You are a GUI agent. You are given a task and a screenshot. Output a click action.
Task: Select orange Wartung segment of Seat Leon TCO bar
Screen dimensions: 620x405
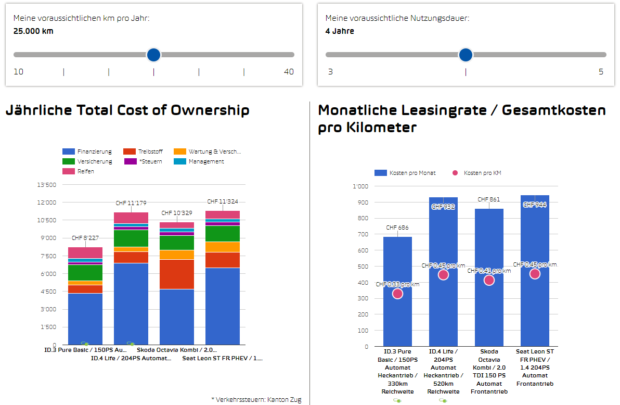223,247
